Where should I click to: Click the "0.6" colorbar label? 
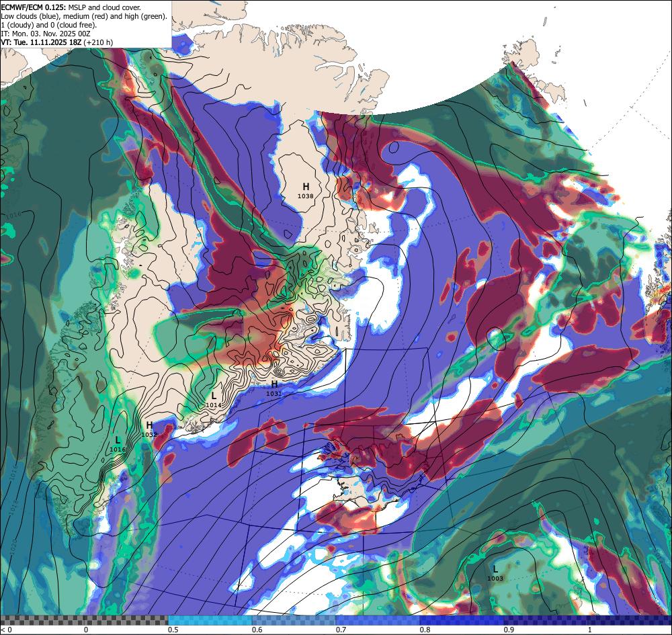tap(257, 630)
